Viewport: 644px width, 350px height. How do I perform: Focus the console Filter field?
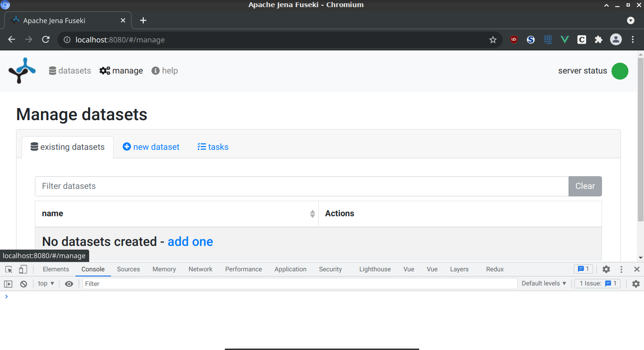pos(300,284)
